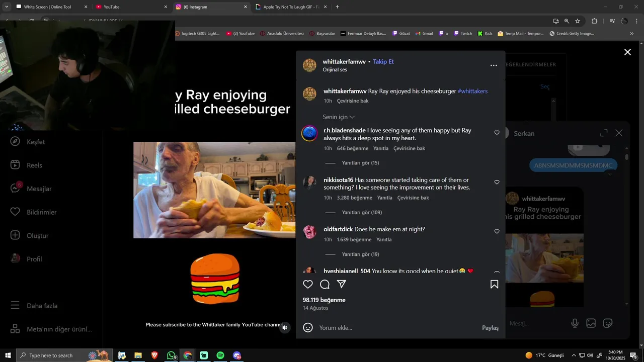The image size is (644, 362).
Task: Open the Gmail bookmark
Action: click(x=424, y=34)
